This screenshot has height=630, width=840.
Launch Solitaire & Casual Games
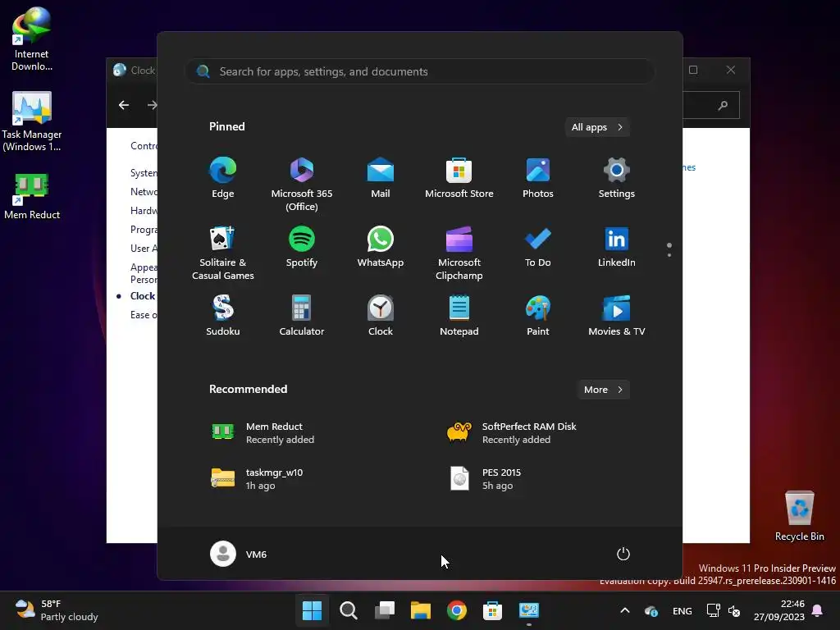pyautogui.click(x=223, y=253)
